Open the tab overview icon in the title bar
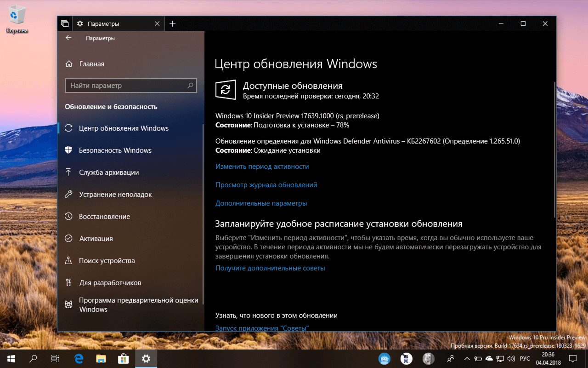The image size is (588, 368). click(x=65, y=24)
